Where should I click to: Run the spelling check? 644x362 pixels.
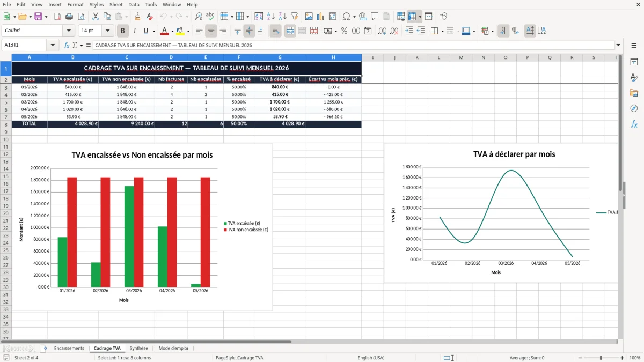pos(210,17)
